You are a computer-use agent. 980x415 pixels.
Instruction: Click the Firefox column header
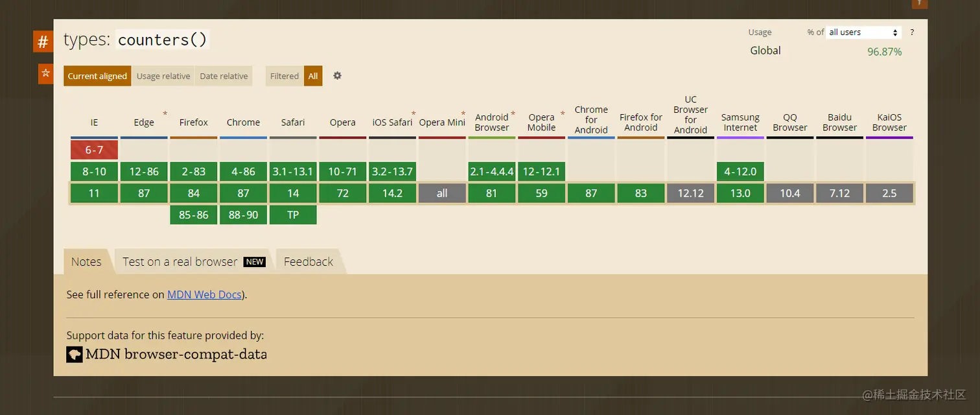pos(194,123)
